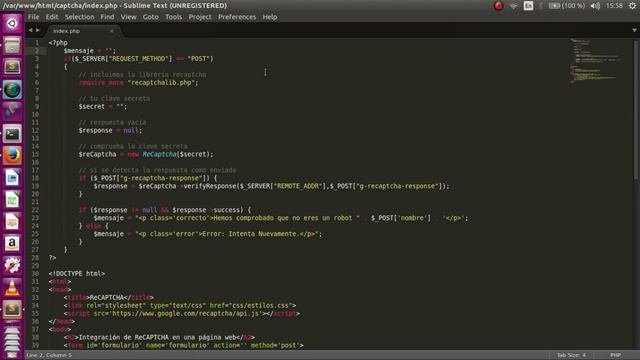Click the $response = null; line

click(x=110, y=130)
